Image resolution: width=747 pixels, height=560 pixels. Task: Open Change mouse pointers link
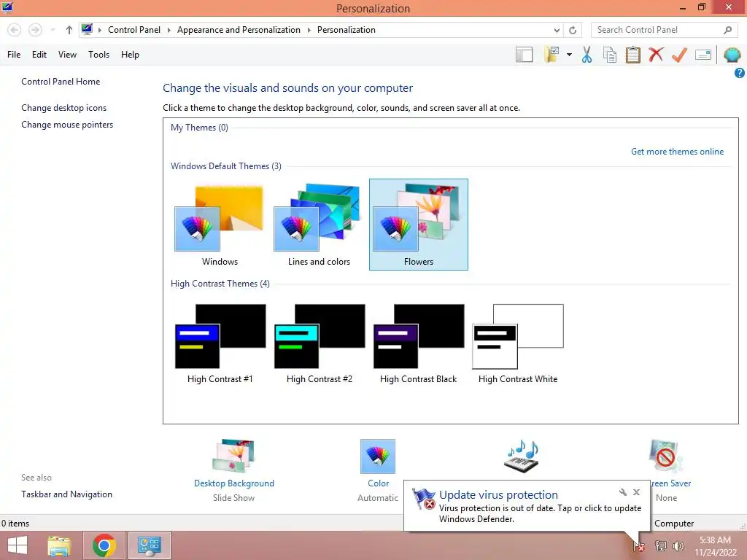[67, 125]
